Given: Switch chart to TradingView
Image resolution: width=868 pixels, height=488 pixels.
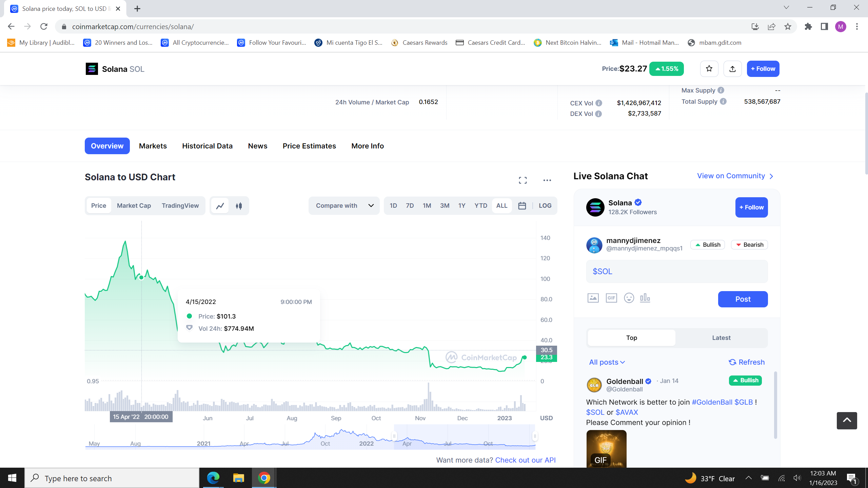Looking at the screenshot, I should tap(180, 206).
